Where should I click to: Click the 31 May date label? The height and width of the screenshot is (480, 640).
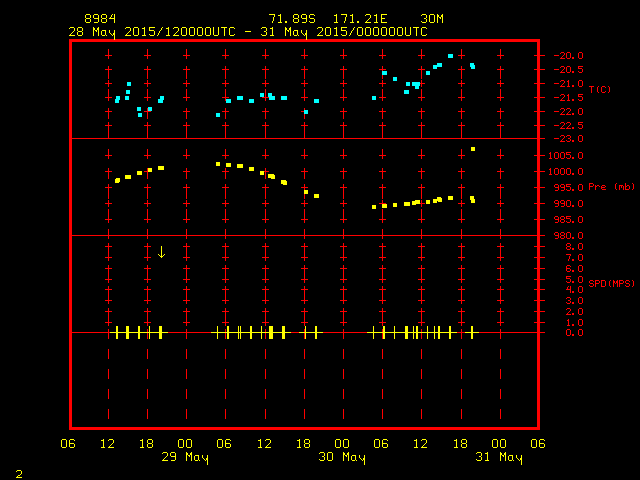coord(499,457)
